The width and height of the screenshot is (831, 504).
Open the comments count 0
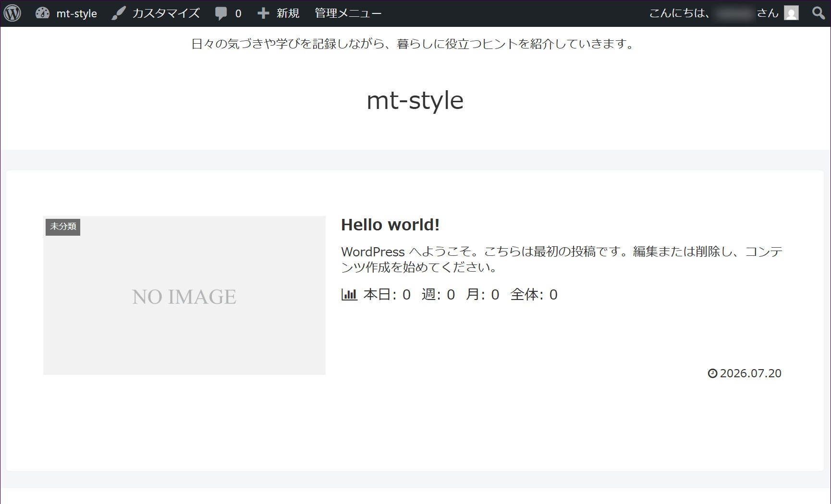pyautogui.click(x=238, y=13)
